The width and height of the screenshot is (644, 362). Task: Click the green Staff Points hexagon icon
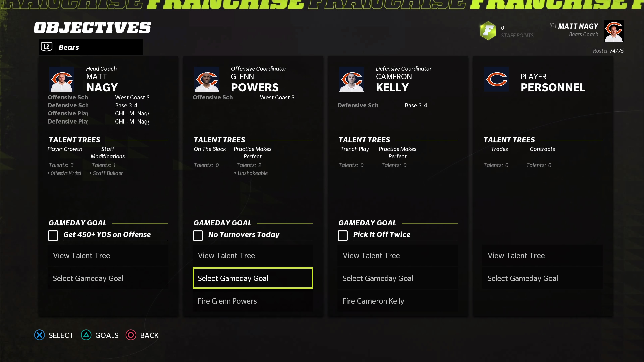click(488, 31)
